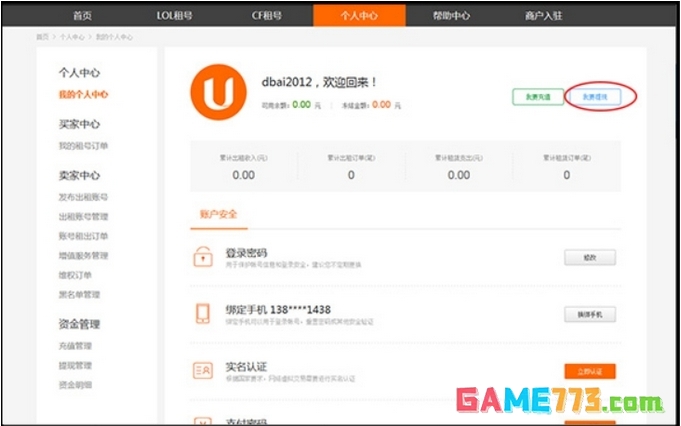Click the 卖家中心 sidebar heading
The width and height of the screenshot is (681, 426).
coord(79,175)
